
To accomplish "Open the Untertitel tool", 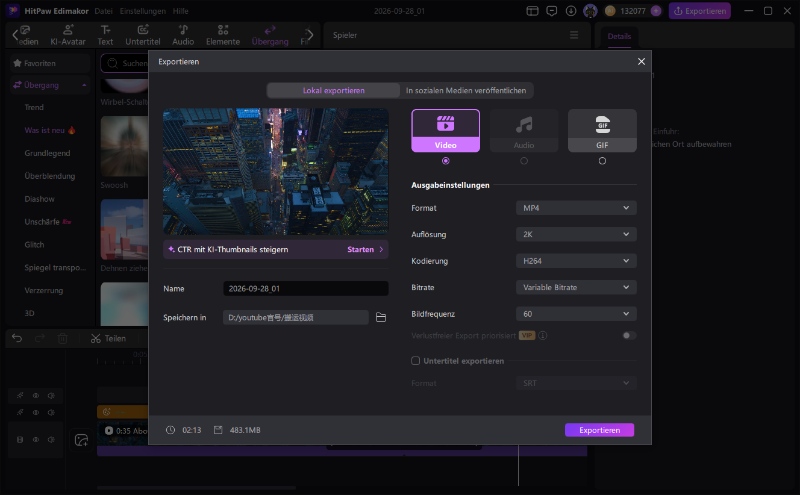I will tap(143, 35).
